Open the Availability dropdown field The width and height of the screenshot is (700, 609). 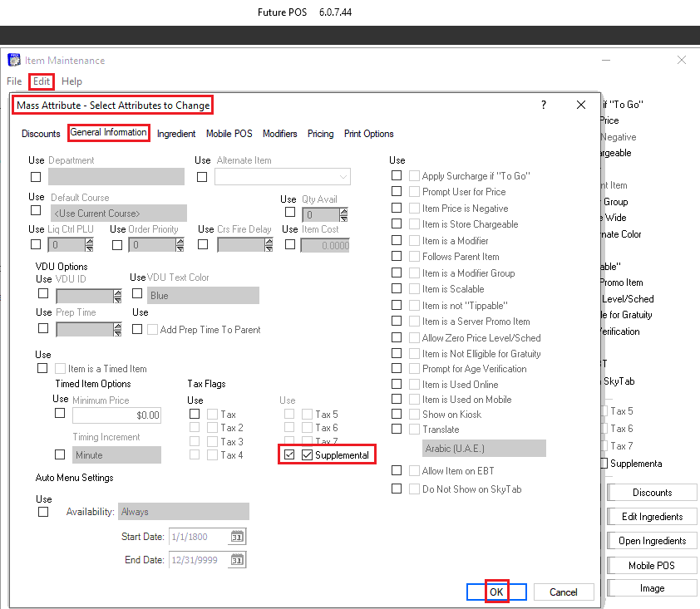click(x=183, y=512)
